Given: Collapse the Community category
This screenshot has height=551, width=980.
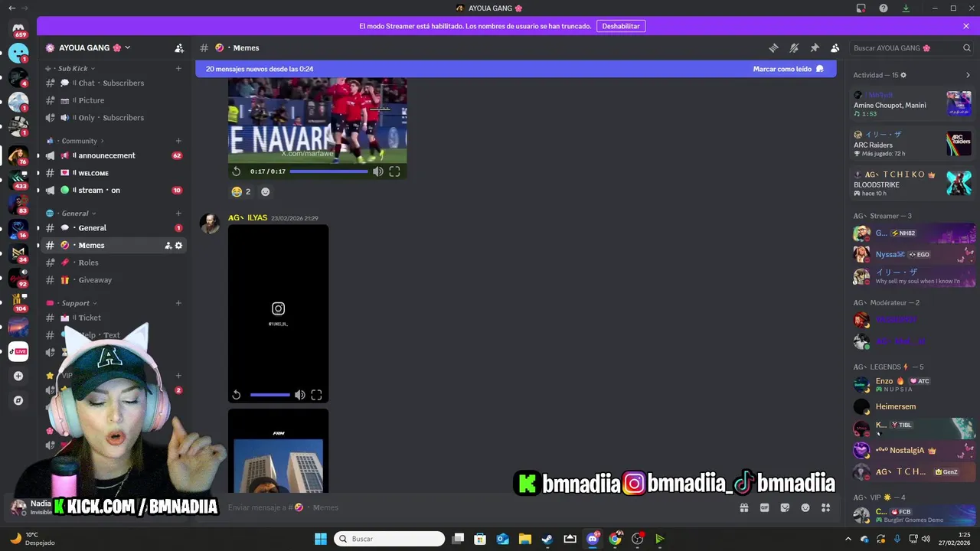Looking at the screenshot, I should 75,141.
